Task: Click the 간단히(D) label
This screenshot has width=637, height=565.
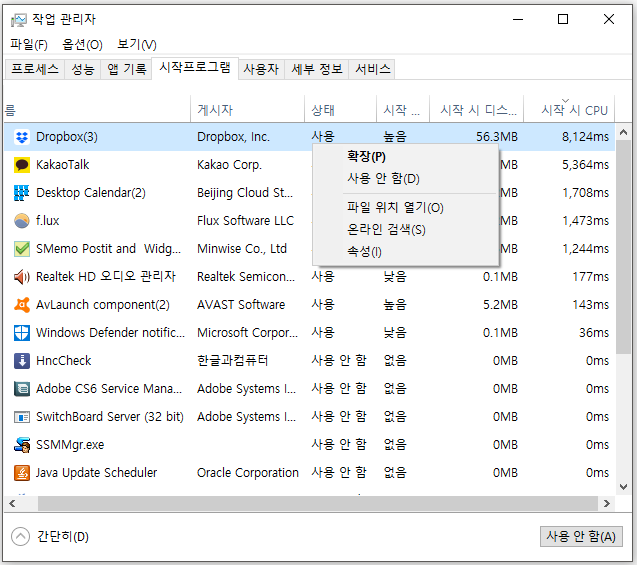Action: [x=63, y=537]
